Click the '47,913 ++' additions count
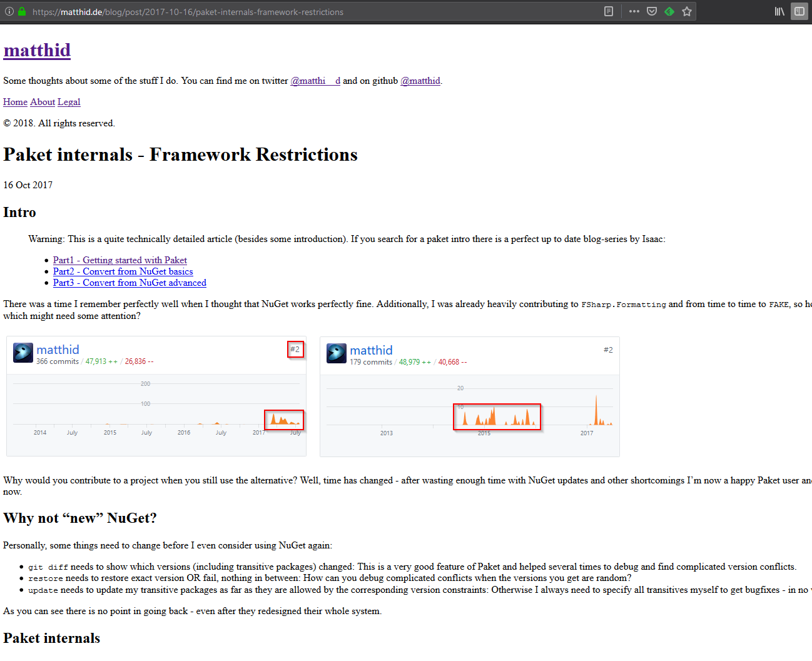 101,361
